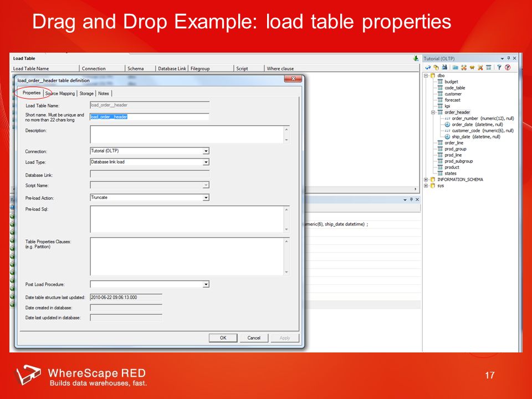Click the blue bars icon in browser toolbar
This screenshot has height=399, width=532.
(455, 68)
